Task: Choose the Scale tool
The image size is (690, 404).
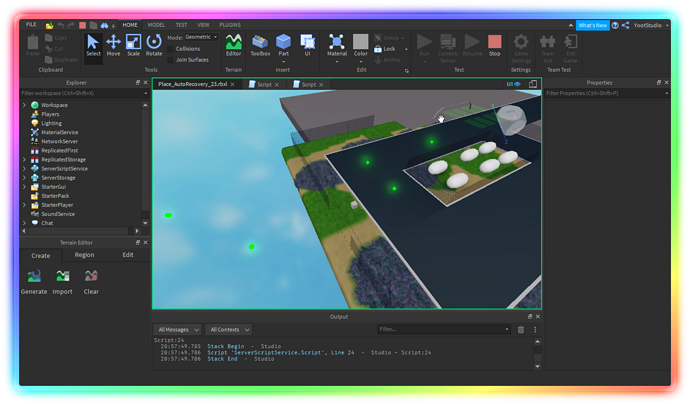Action: click(133, 45)
